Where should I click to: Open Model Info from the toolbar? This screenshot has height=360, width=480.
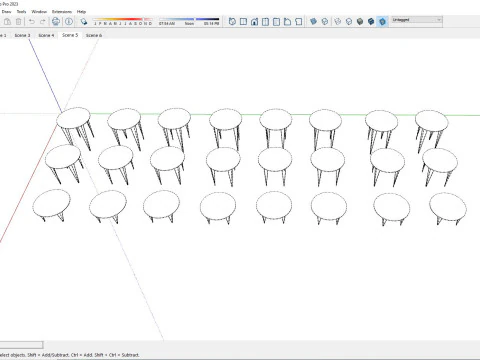[69, 22]
